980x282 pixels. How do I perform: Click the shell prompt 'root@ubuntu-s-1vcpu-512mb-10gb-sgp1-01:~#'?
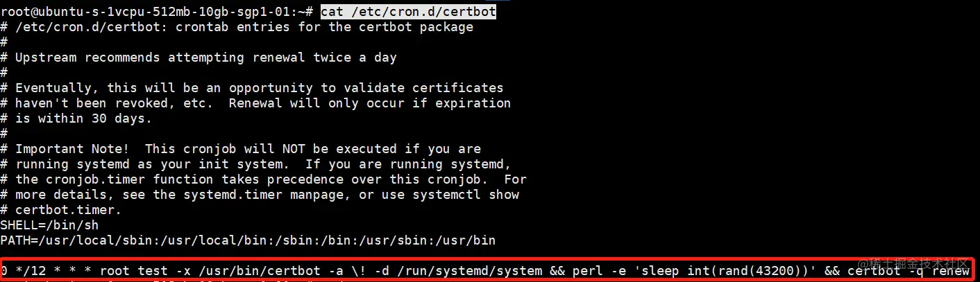pos(156,12)
